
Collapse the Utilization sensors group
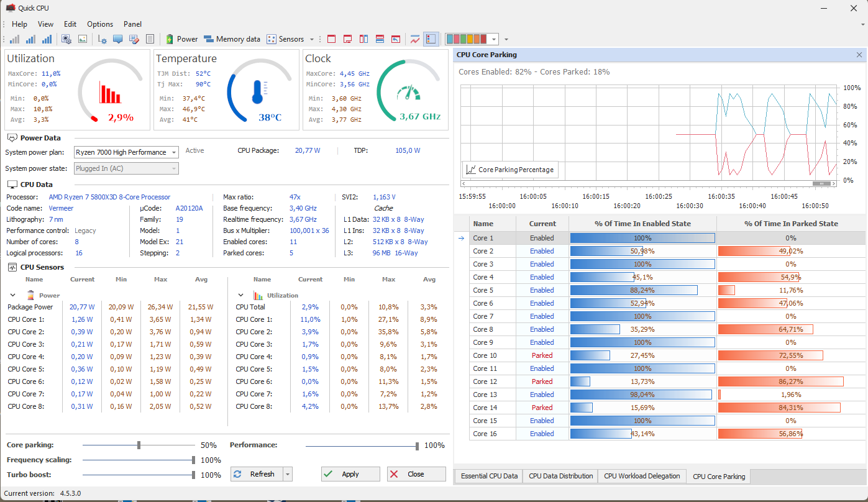tap(241, 296)
